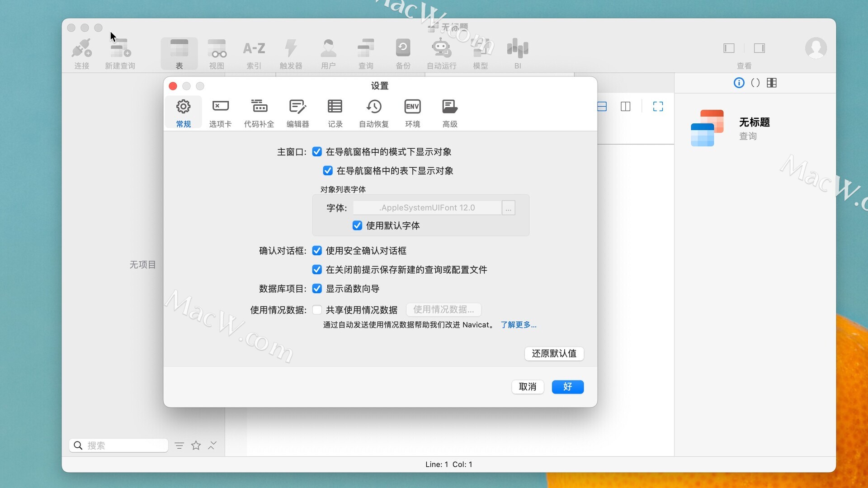Toggle the left sidebar view icon
Image resolution: width=868 pixels, height=488 pixels.
(x=729, y=48)
